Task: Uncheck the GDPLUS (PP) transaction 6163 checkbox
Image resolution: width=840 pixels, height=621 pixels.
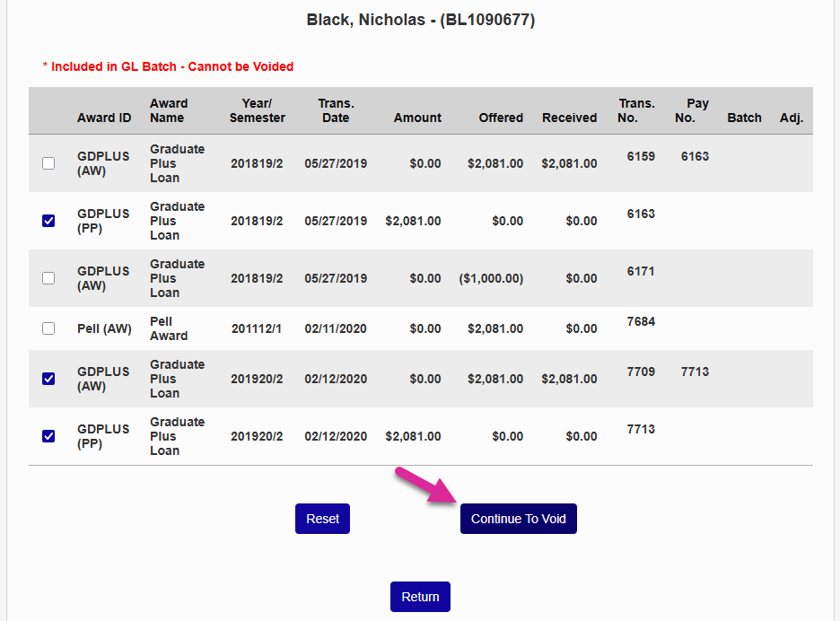Action: point(48,221)
